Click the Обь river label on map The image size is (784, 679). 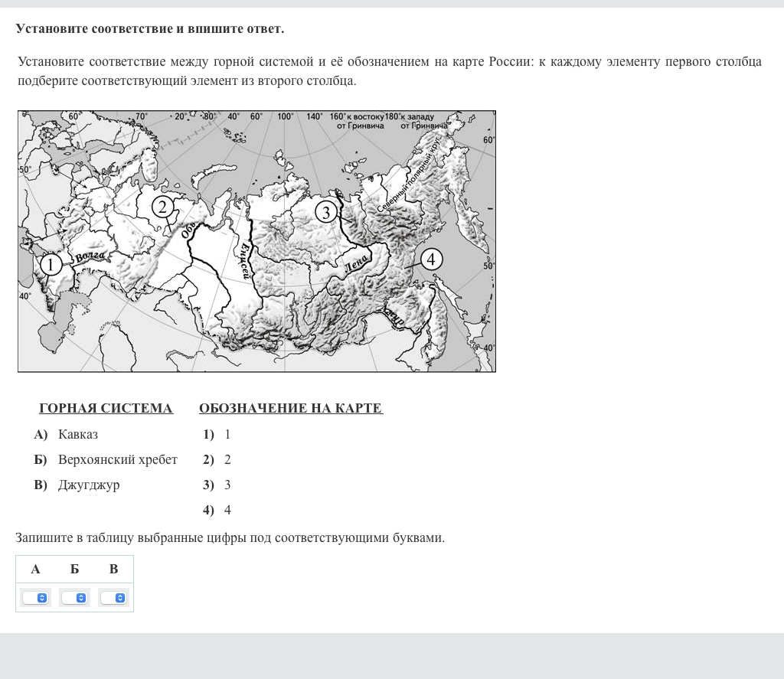188,231
